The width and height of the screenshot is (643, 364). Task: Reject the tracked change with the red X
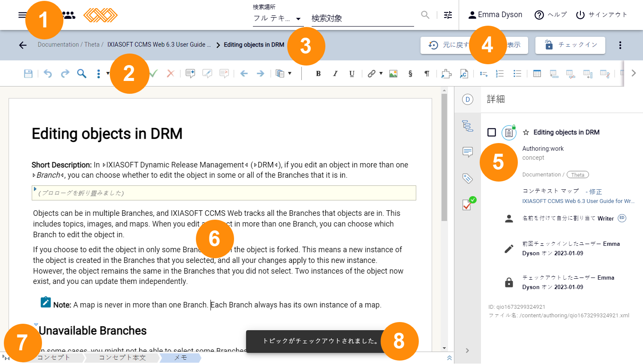tap(171, 74)
